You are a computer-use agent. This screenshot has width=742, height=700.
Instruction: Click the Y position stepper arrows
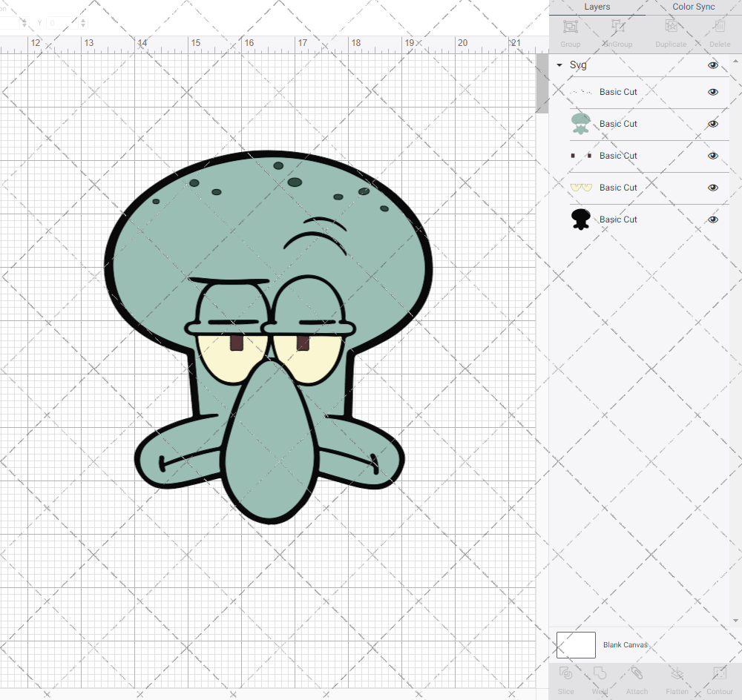[83, 23]
